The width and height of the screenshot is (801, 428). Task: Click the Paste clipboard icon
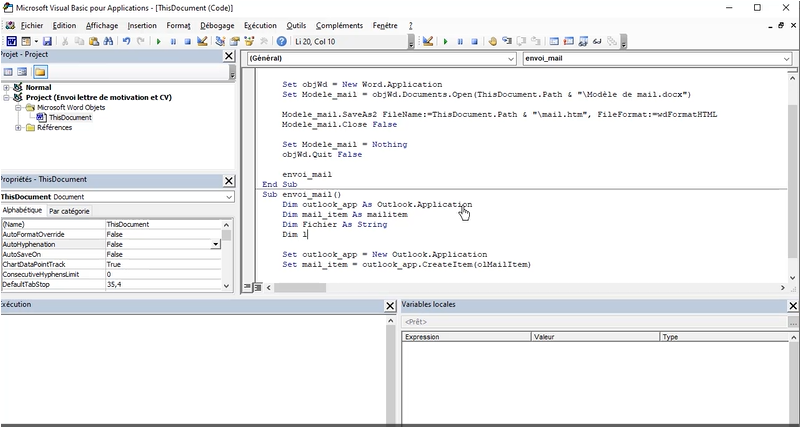pyautogui.click(x=94, y=42)
